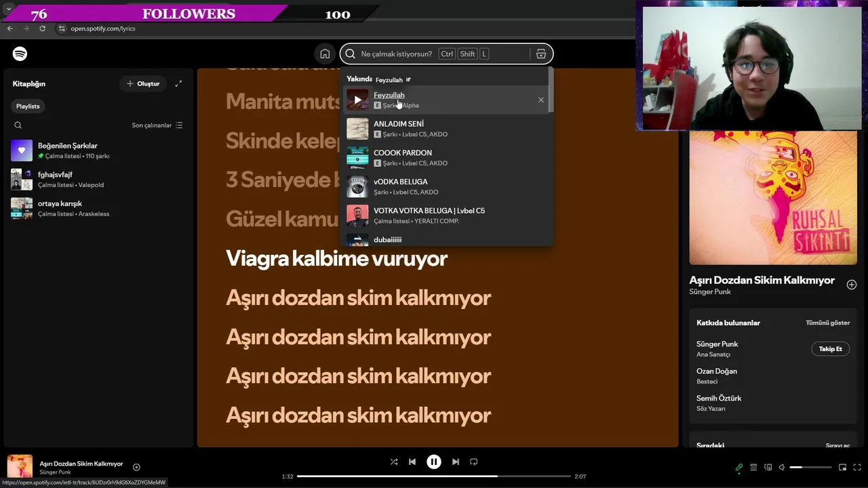Open Sünger Punk artist in credits

click(717, 344)
